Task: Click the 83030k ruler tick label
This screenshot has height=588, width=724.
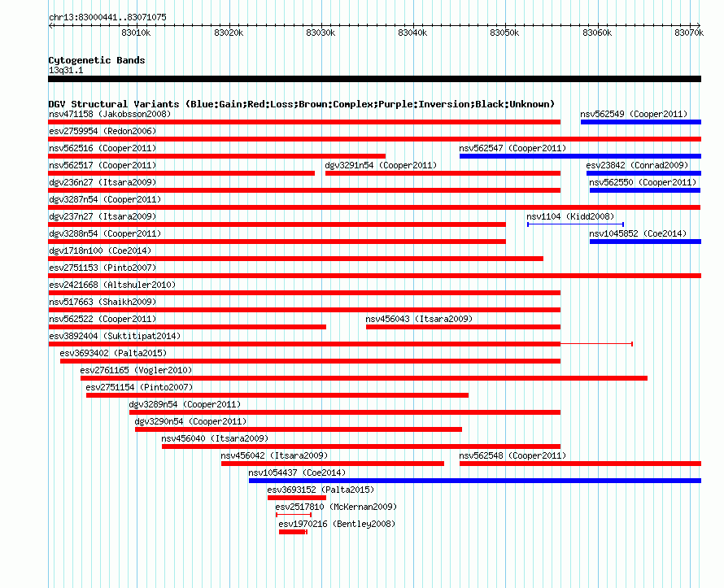Action: [x=321, y=33]
